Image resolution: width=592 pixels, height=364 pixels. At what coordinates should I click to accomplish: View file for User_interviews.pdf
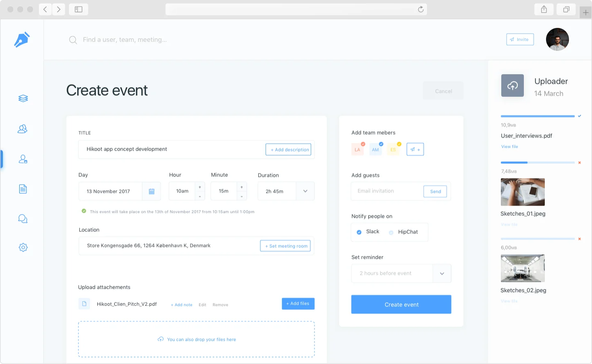(509, 147)
